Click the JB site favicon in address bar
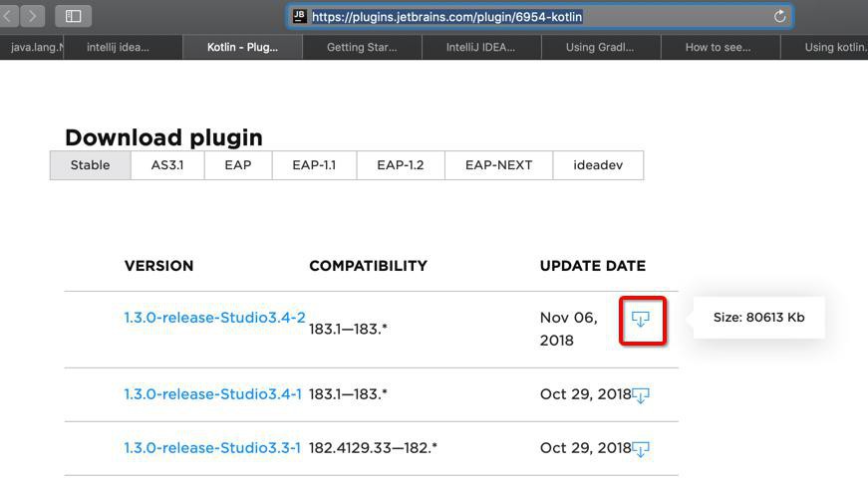The image size is (868, 480). tap(300, 16)
